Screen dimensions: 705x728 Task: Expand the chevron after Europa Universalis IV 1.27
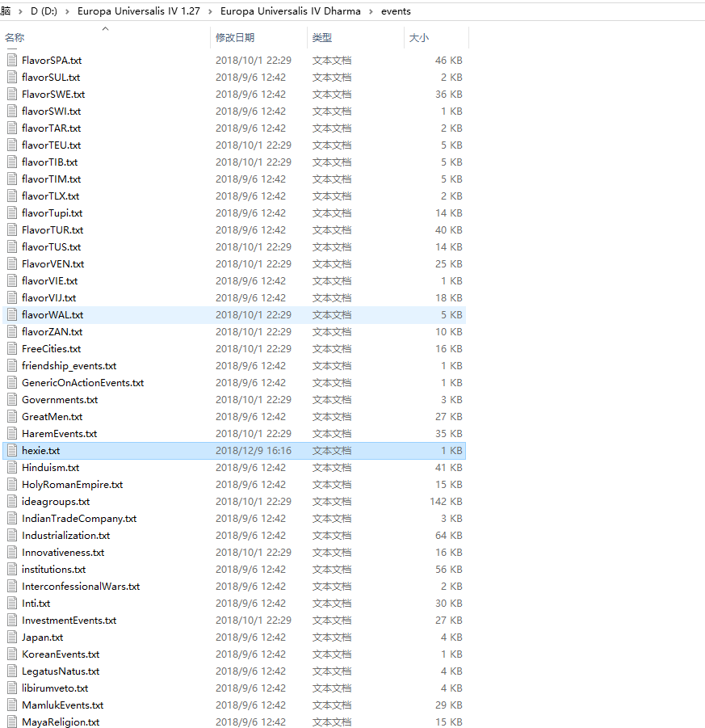[210, 11]
